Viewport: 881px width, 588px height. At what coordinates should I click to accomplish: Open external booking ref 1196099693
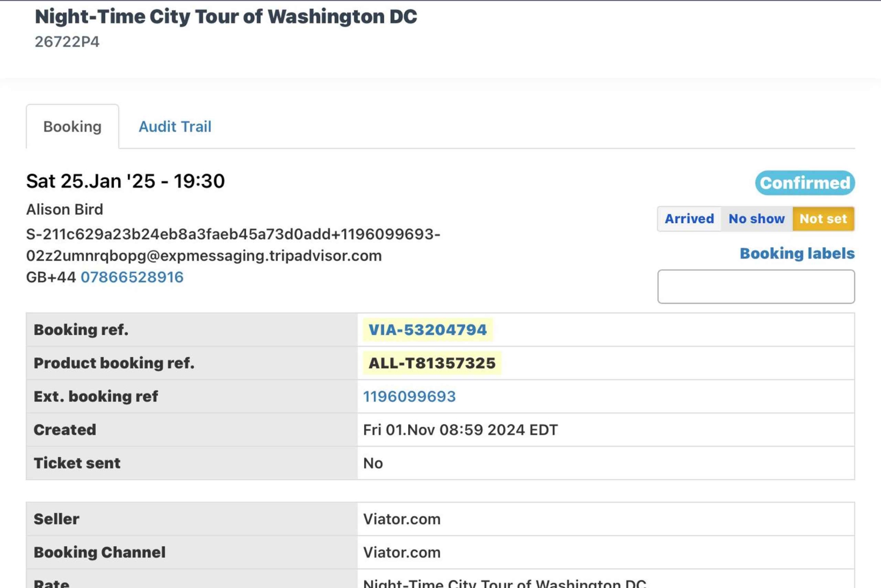pyautogui.click(x=409, y=397)
